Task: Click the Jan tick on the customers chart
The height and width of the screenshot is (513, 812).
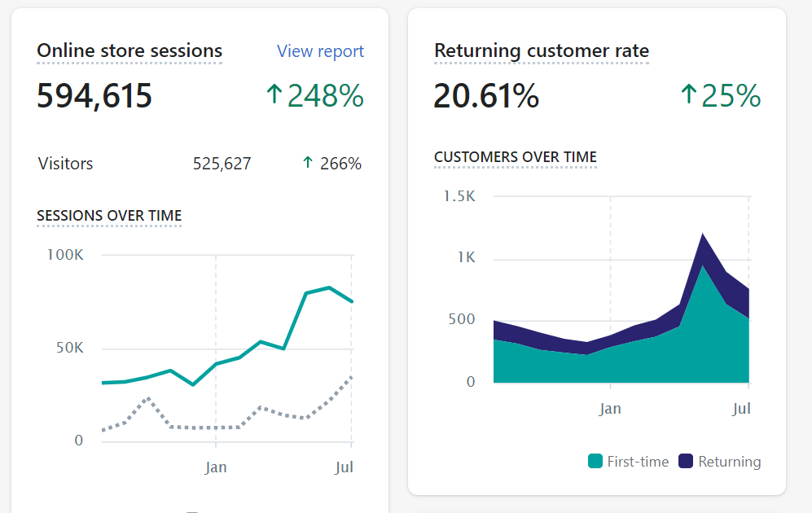Action: [x=610, y=409]
